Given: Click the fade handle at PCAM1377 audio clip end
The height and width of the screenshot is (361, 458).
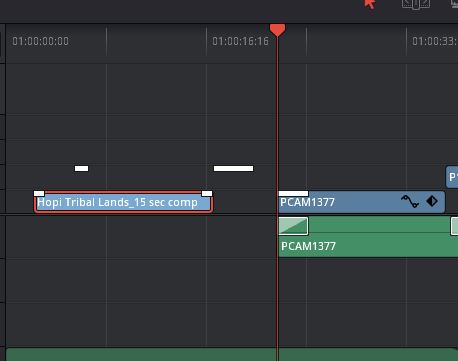Looking at the screenshot, I should click(454, 226).
